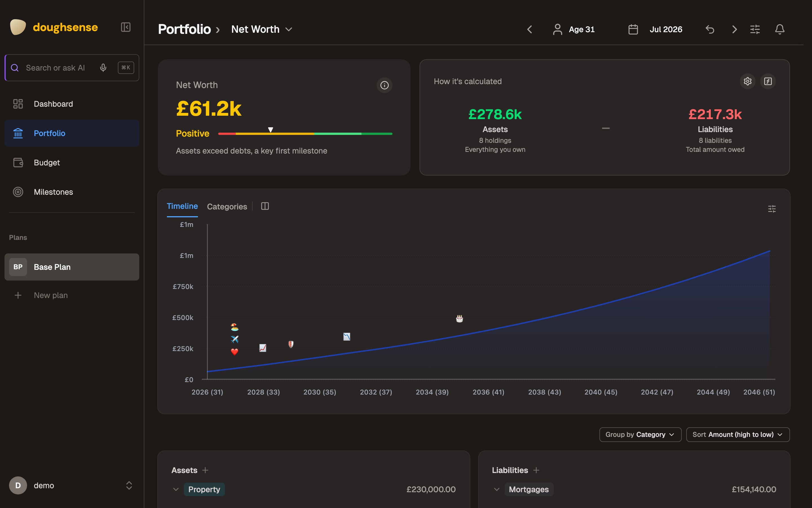Go to the Budget page
812x508 pixels.
coord(72,163)
